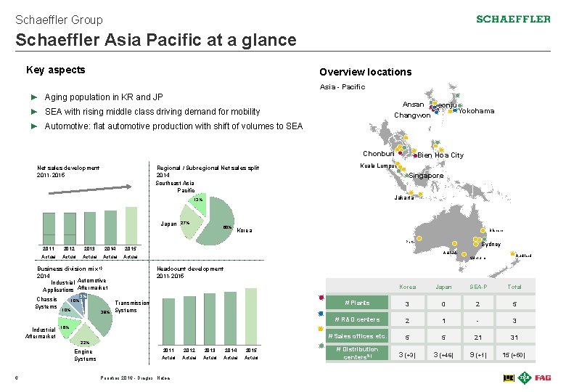Select the crimson Plants legend dot

pyautogui.click(x=321, y=298)
